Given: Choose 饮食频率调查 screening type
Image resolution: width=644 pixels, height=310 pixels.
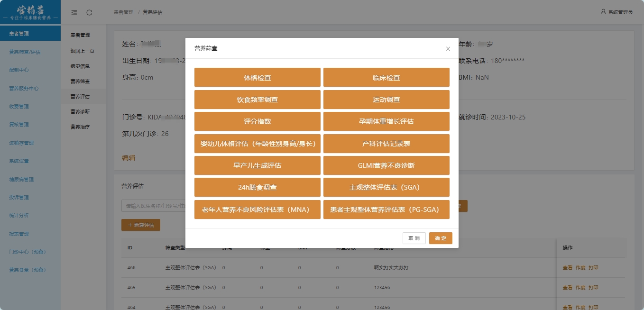Looking at the screenshot, I should coord(258,100).
